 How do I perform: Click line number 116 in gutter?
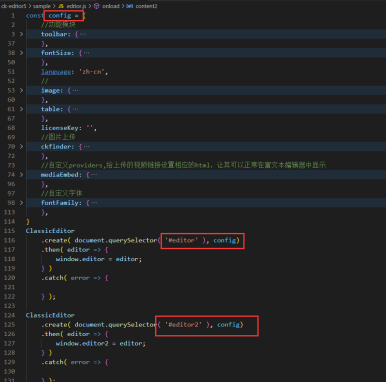[x=9, y=240]
